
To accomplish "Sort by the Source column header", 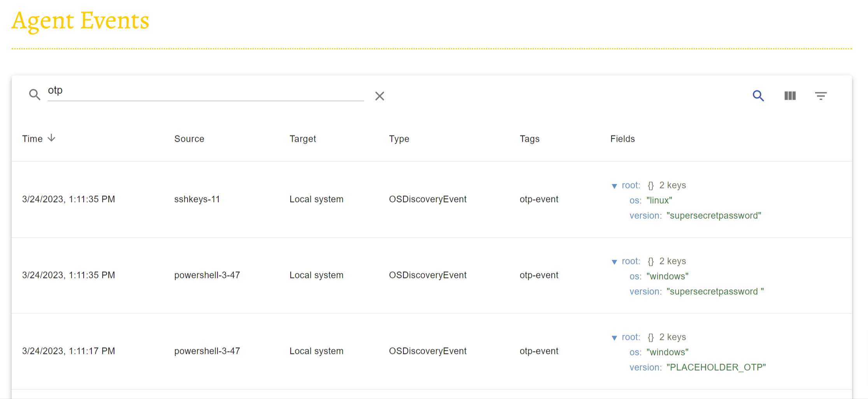I will tap(189, 139).
